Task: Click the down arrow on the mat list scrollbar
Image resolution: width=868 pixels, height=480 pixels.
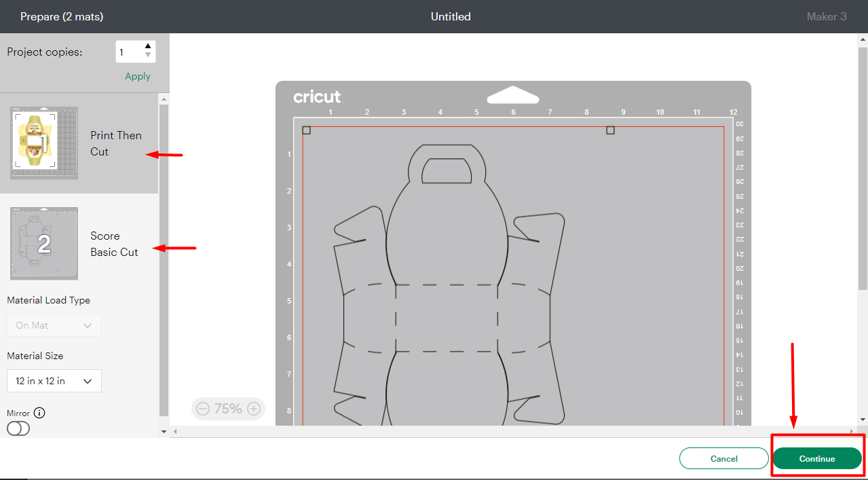Action: [163, 431]
